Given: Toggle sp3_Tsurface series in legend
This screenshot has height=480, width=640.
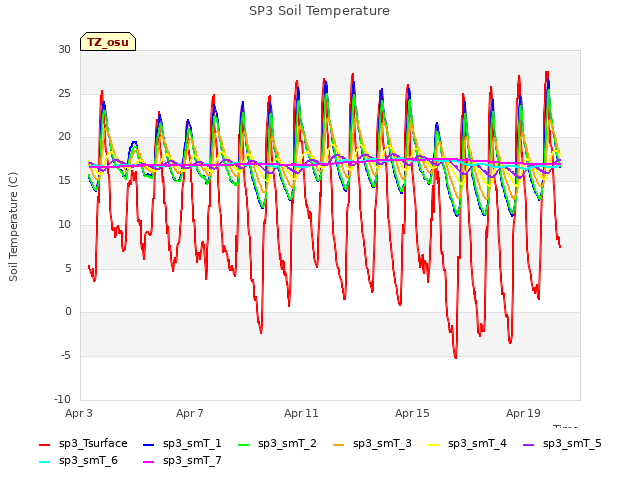Looking at the screenshot, I should pyautogui.click(x=83, y=443).
